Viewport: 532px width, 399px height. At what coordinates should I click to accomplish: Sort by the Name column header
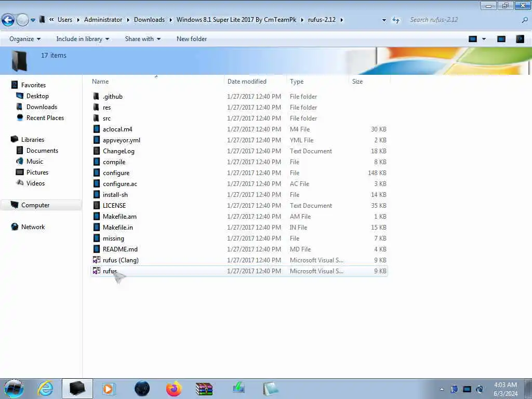click(x=100, y=82)
